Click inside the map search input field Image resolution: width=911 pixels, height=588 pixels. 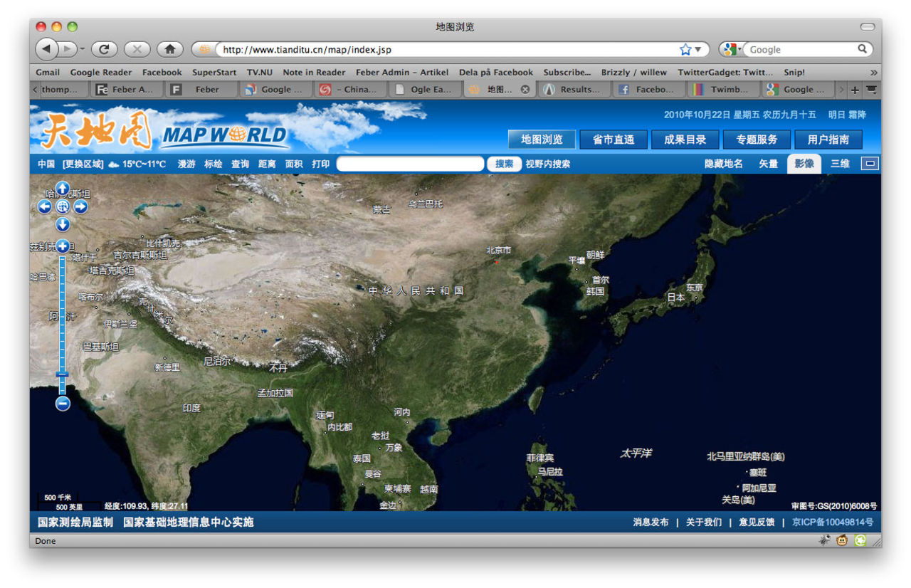(x=411, y=164)
